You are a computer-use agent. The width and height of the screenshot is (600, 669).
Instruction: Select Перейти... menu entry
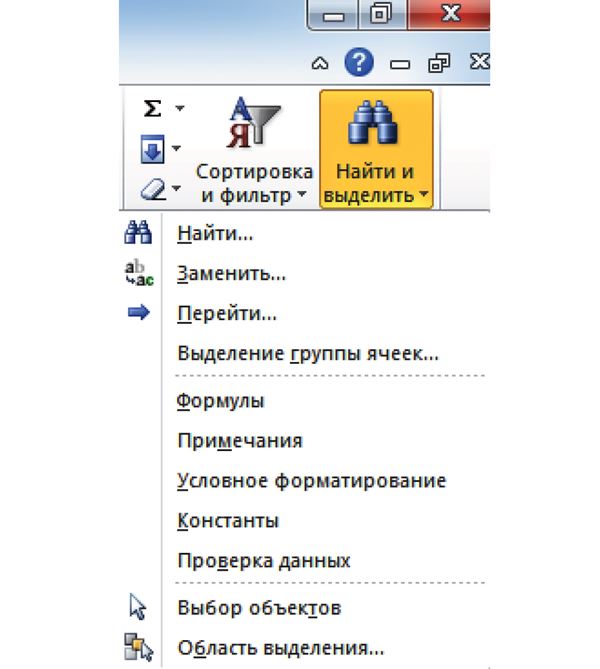point(227,314)
